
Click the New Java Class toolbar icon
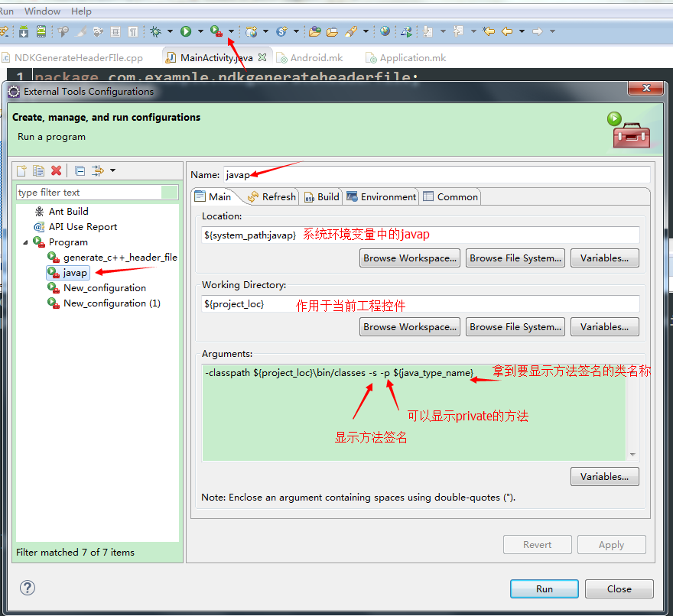point(281,31)
